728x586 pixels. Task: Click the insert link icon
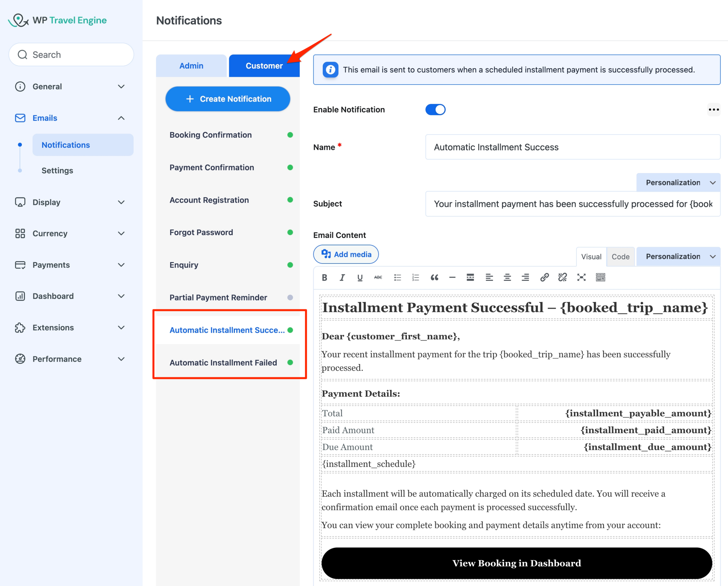click(x=544, y=277)
